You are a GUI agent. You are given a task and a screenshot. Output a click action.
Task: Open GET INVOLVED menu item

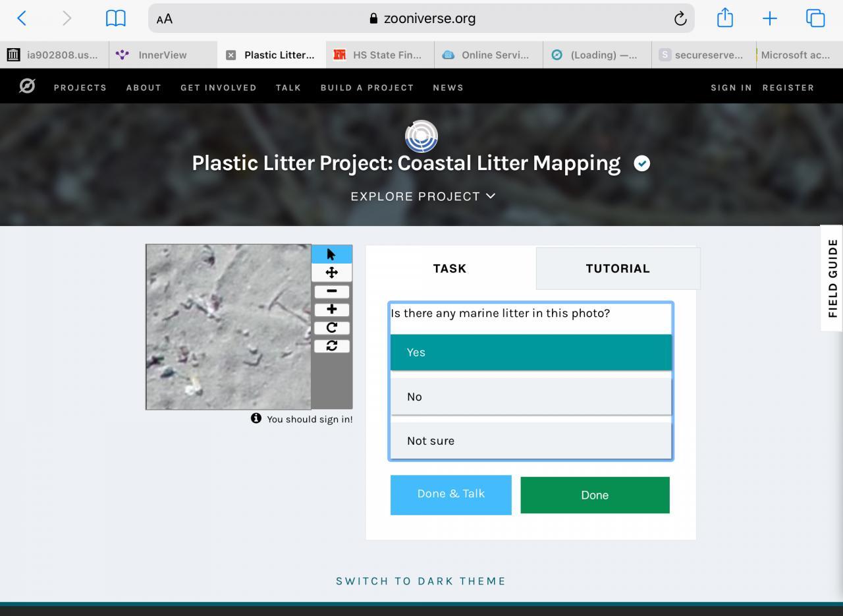coord(219,88)
